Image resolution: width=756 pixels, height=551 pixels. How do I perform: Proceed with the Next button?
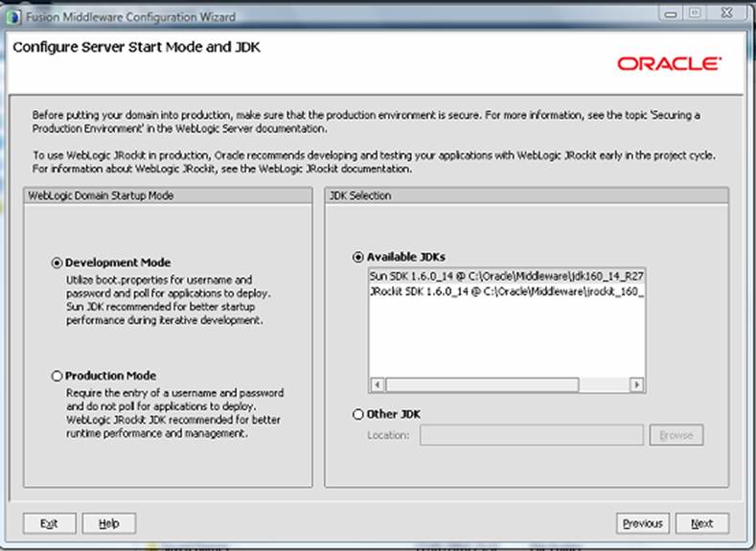click(702, 523)
